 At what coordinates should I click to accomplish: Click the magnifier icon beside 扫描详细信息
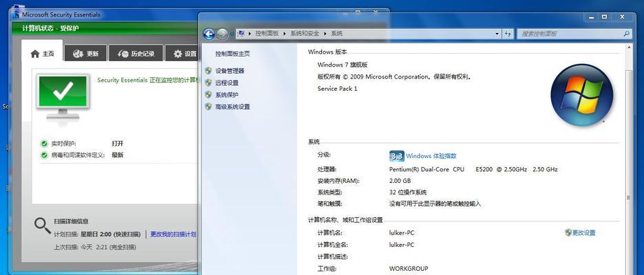pos(43,225)
